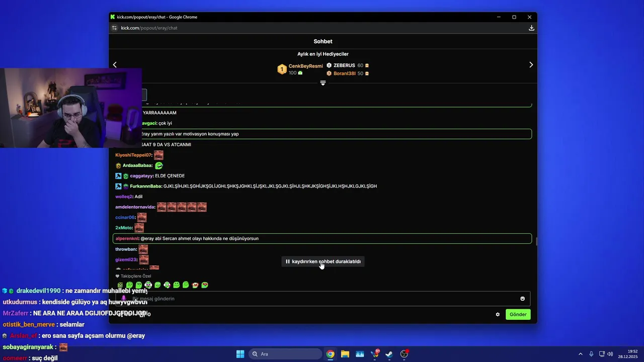
Task: Click username ArdaaaBabaa in chat
Action: pos(137,165)
